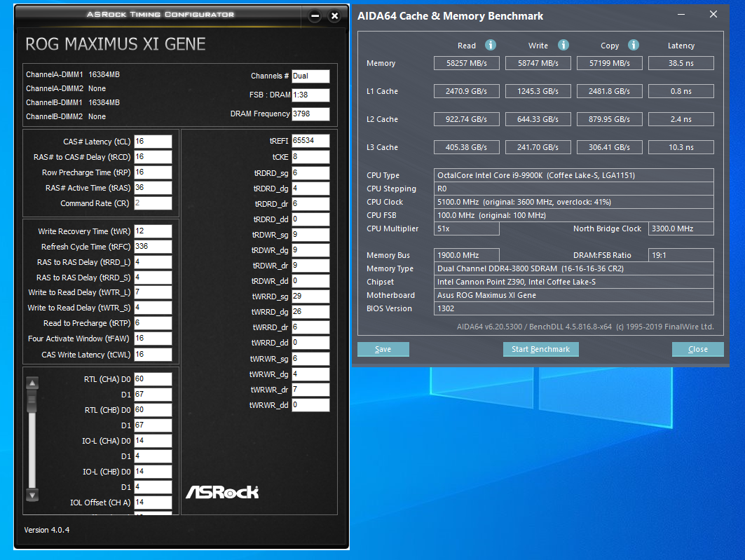Click the RTL (CHA) D0 field
745x560 pixels.
pos(153,379)
